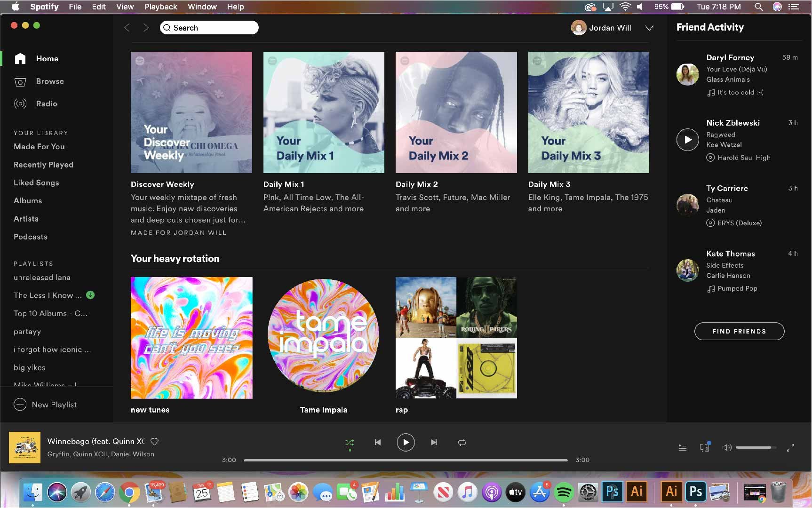Screen dimensions: 812x508
Task: Go forward with the right arrow
Action: (146, 28)
